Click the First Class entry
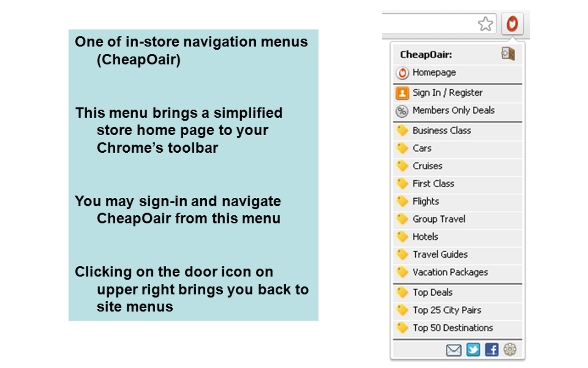 [433, 184]
